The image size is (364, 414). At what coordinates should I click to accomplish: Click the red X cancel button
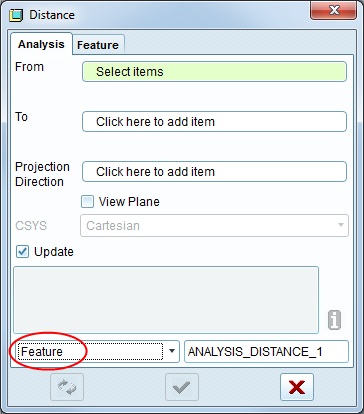tap(297, 387)
